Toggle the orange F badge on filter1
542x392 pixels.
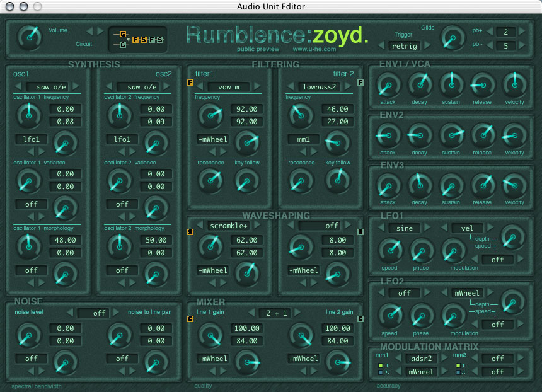[190, 83]
